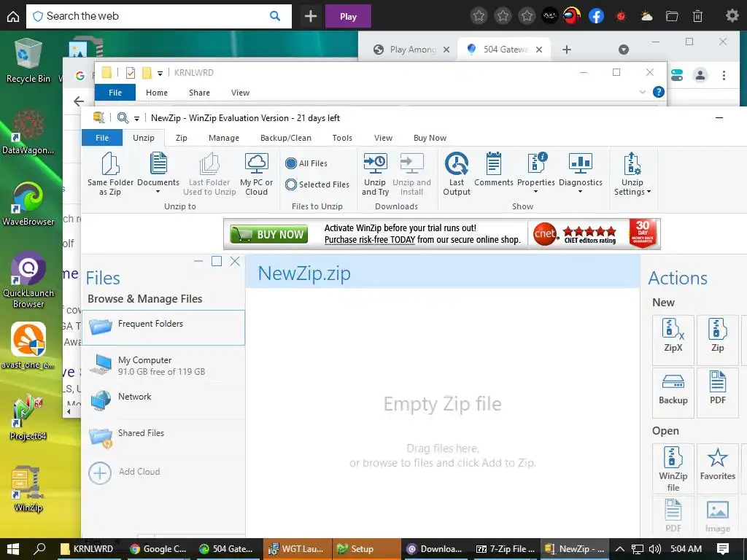Open WinZip File menu tab
The width and height of the screenshot is (747, 560).
(102, 138)
